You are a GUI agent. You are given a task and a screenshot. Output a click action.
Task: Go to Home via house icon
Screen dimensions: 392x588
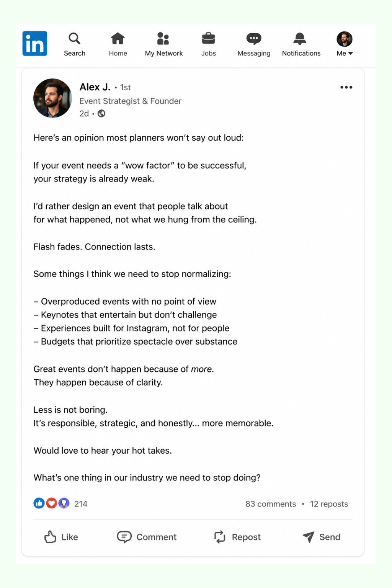(118, 38)
